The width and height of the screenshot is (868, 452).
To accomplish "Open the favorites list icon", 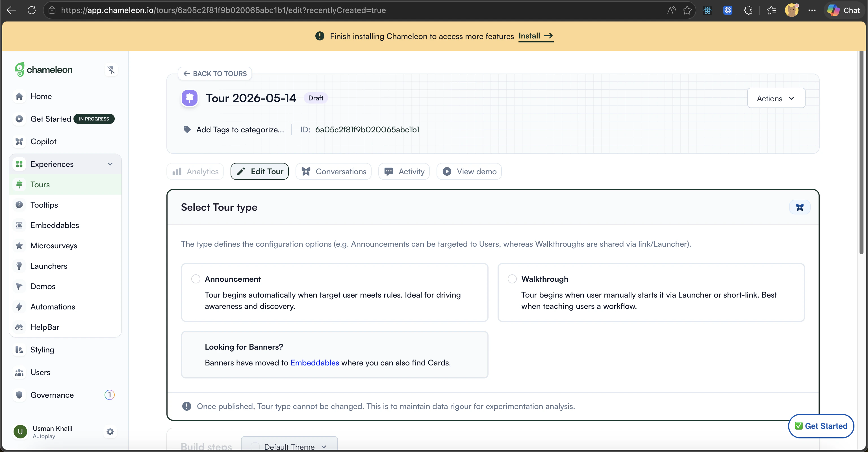I will pos(771,10).
